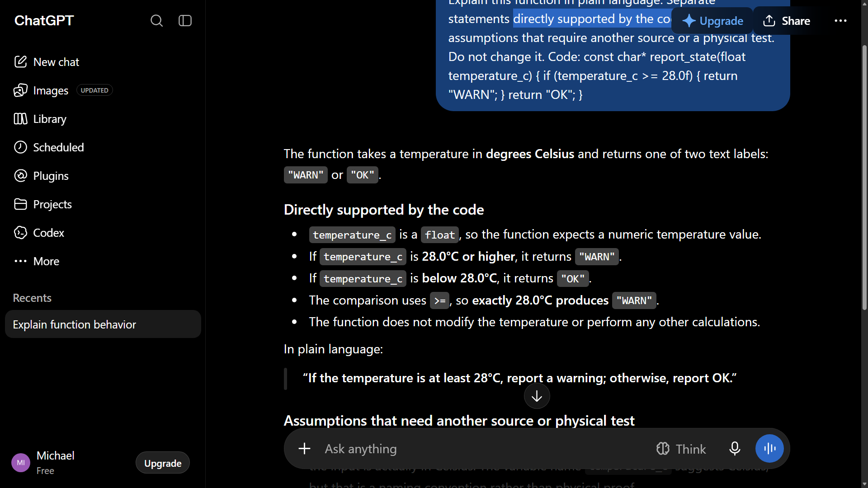The width and height of the screenshot is (868, 488).
Task: Open the search chats magnifier icon
Action: pyautogui.click(x=156, y=21)
